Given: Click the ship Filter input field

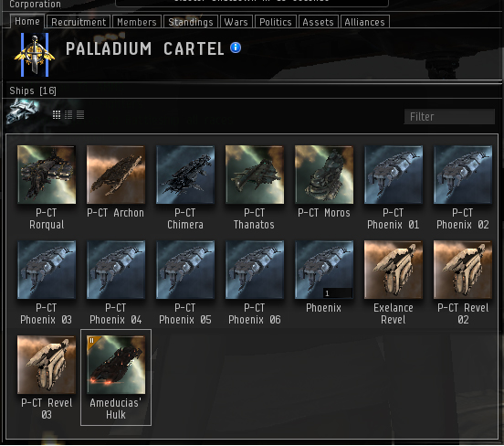Looking at the screenshot, I should pyautogui.click(x=449, y=116).
